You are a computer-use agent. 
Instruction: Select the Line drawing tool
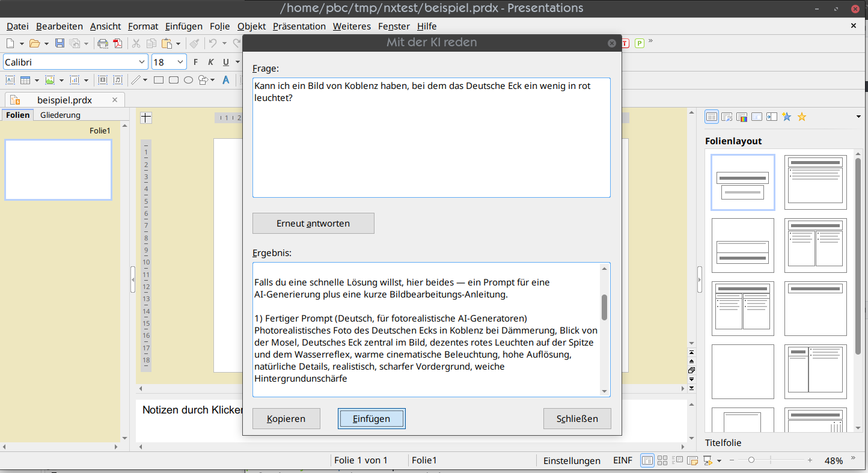136,80
